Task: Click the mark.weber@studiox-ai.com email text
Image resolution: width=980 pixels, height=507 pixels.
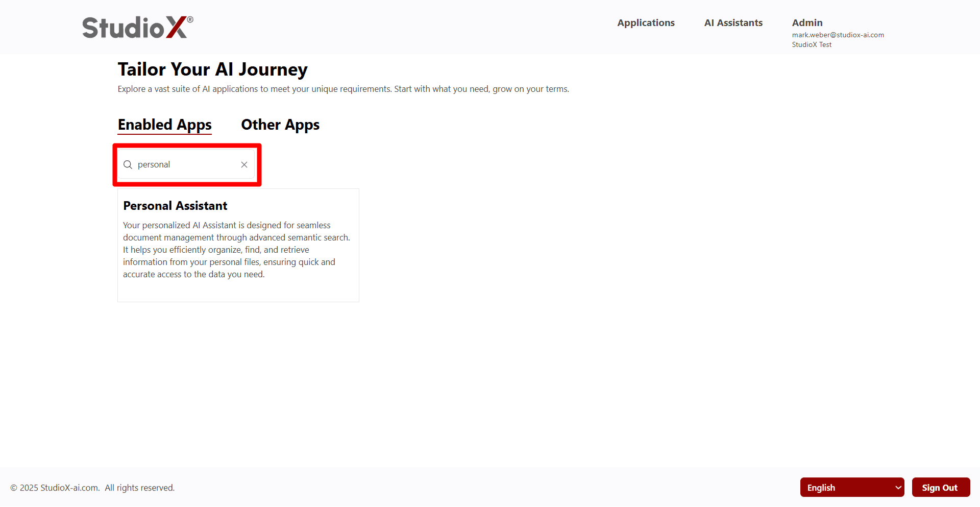Action: 838,35
